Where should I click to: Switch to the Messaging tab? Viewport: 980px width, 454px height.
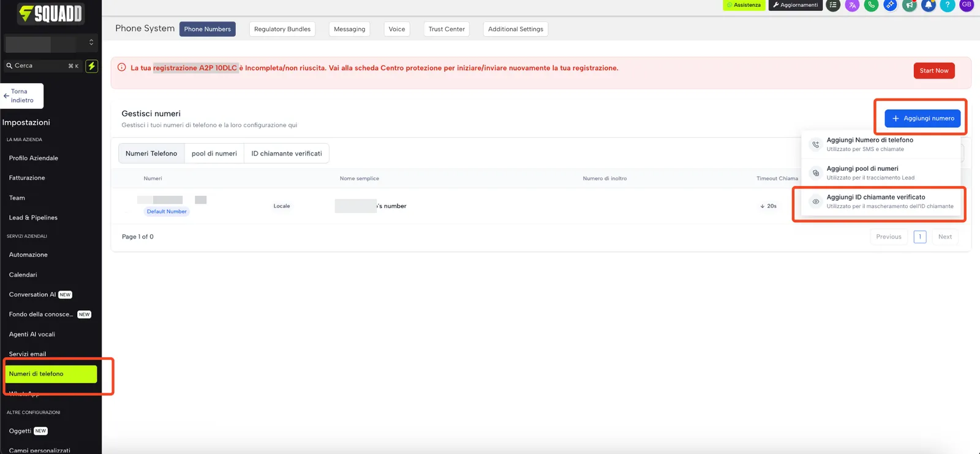click(x=350, y=29)
